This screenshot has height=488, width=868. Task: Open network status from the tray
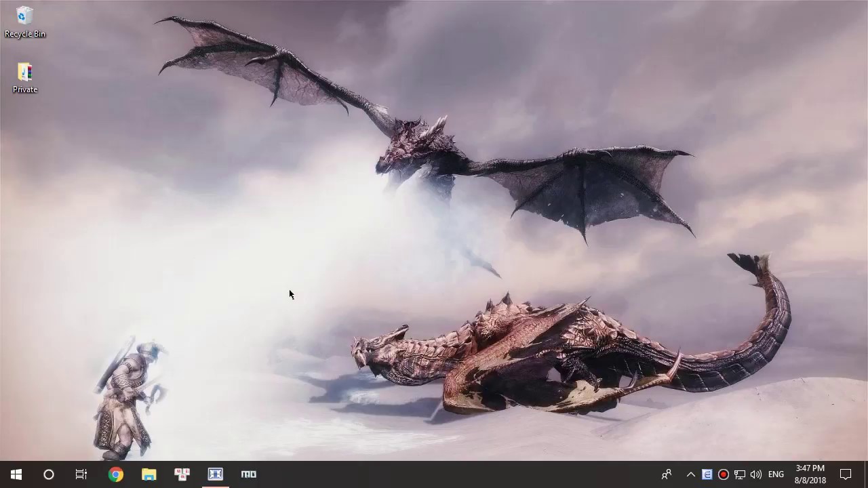pos(740,474)
